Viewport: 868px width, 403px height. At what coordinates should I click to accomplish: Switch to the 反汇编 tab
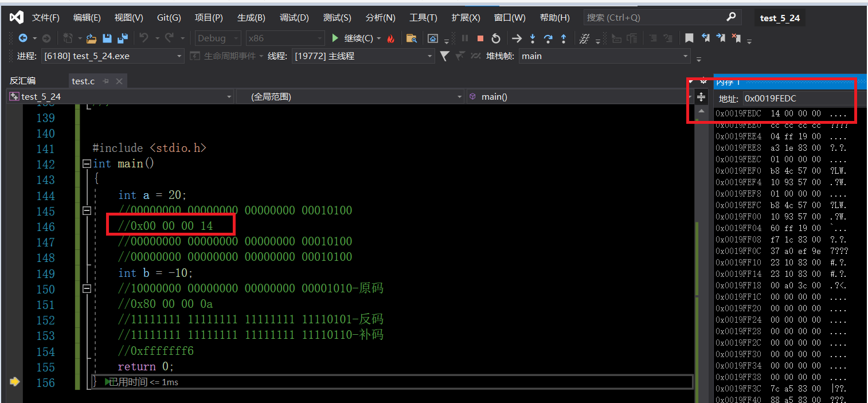[x=23, y=81]
